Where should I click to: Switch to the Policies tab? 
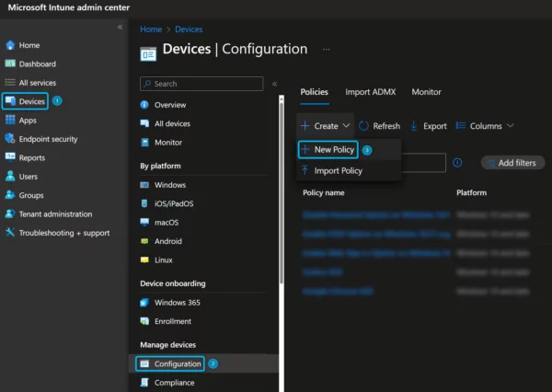pos(315,92)
